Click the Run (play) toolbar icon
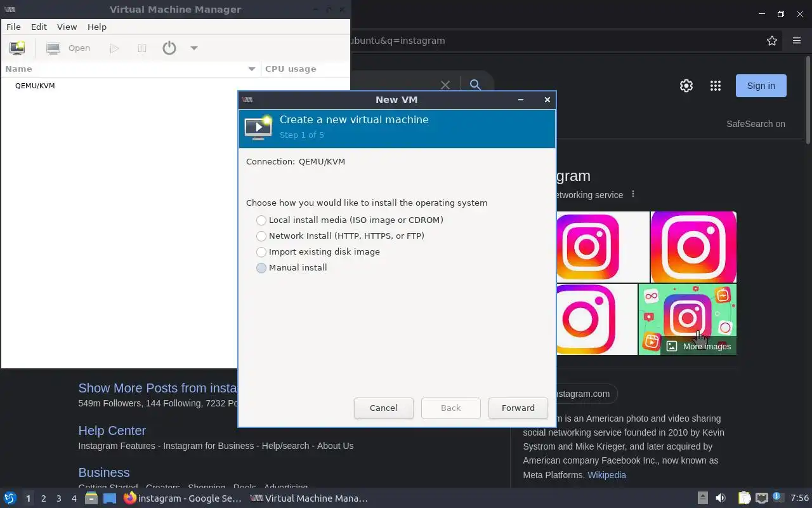Screen dimensions: 812x508 tap(114, 48)
